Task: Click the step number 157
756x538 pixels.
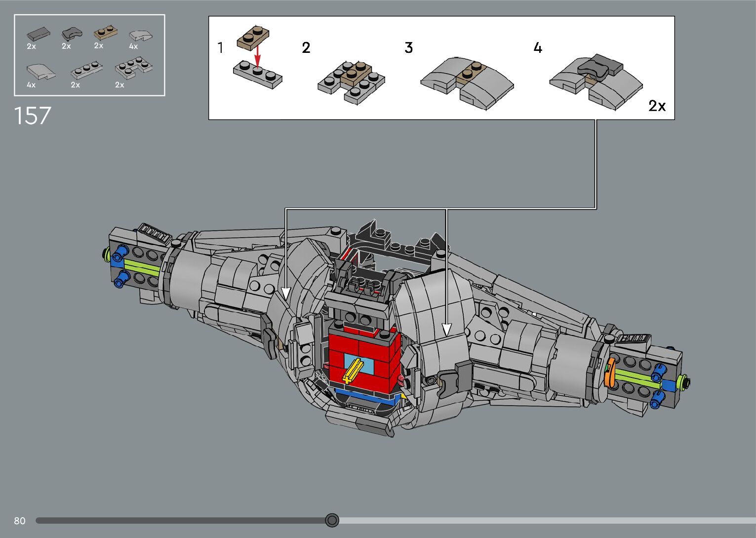Action: (x=33, y=116)
